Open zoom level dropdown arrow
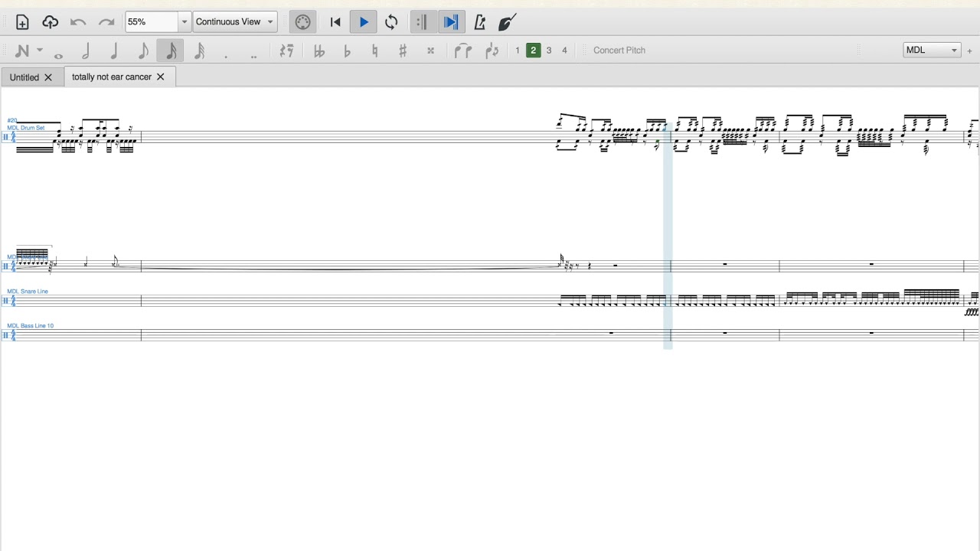 pos(185,22)
